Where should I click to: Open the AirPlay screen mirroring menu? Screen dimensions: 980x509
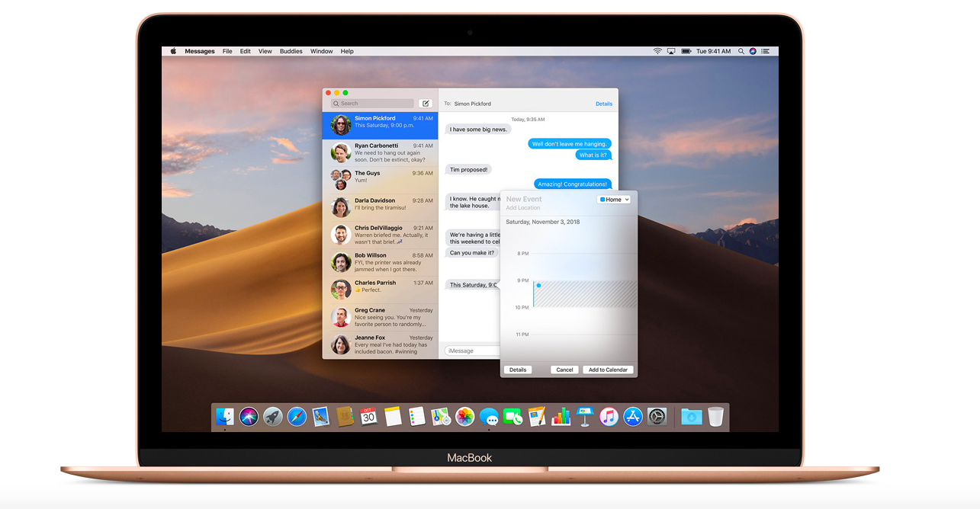pyautogui.click(x=670, y=50)
